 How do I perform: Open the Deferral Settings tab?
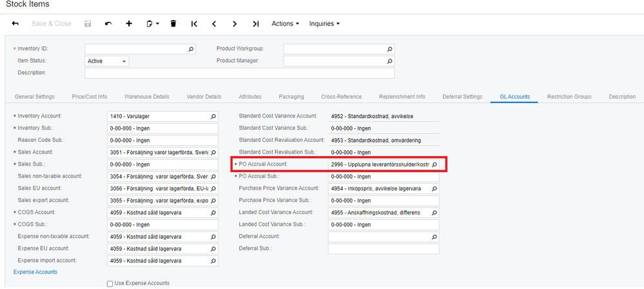tap(462, 97)
